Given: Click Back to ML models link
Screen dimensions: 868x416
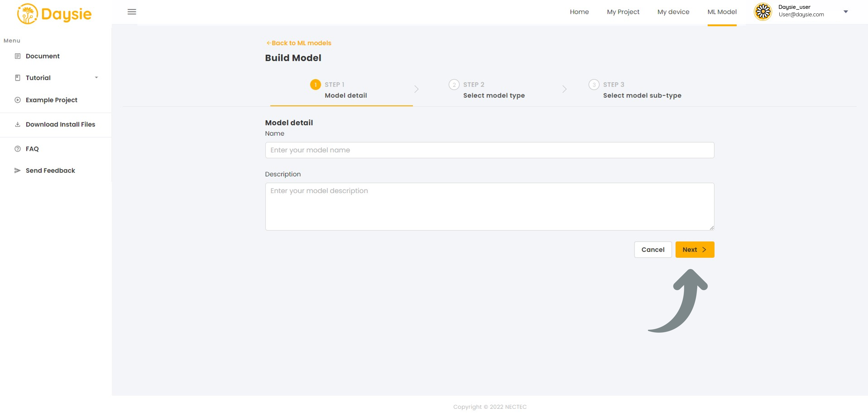Looking at the screenshot, I should pyautogui.click(x=299, y=43).
